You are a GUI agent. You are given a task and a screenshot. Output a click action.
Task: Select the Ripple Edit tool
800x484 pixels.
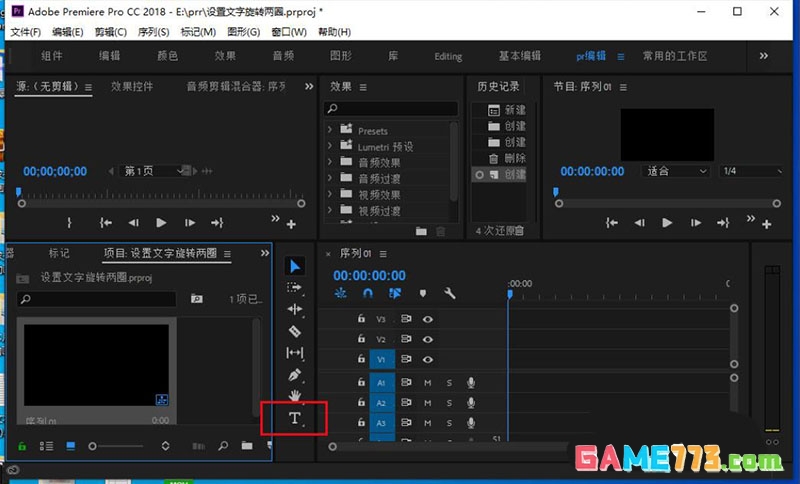click(x=295, y=309)
